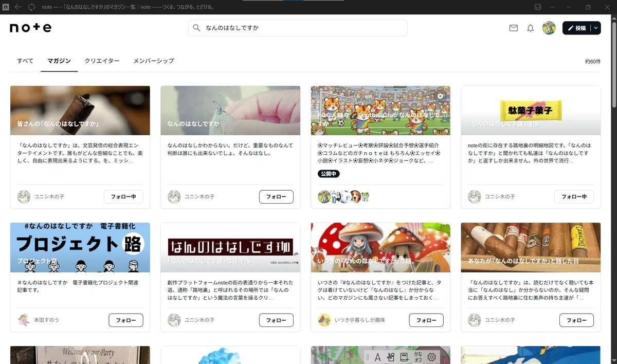Open いつき@暮らしが趣味 author link
617x364 pixels.
click(x=360, y=320)
